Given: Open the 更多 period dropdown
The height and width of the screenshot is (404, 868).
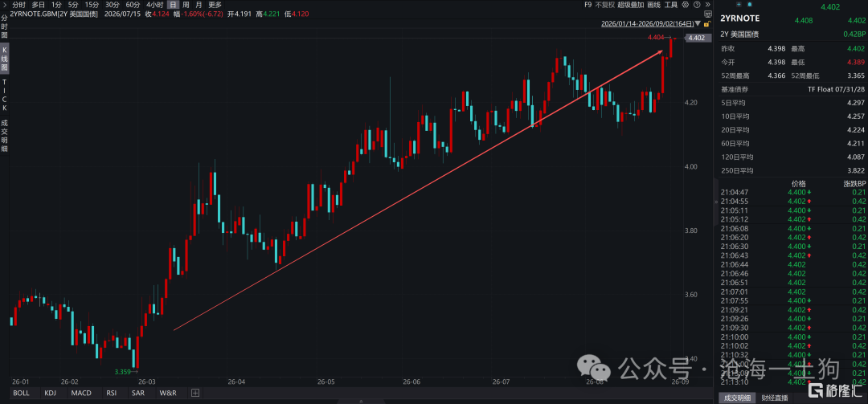Looking at the screenshot, I should (215, 5).
